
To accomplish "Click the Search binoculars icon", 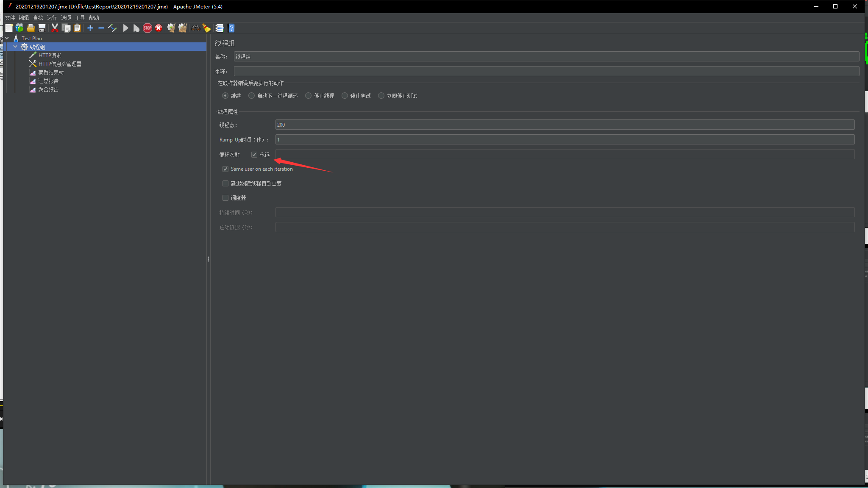I will [195, 28].
